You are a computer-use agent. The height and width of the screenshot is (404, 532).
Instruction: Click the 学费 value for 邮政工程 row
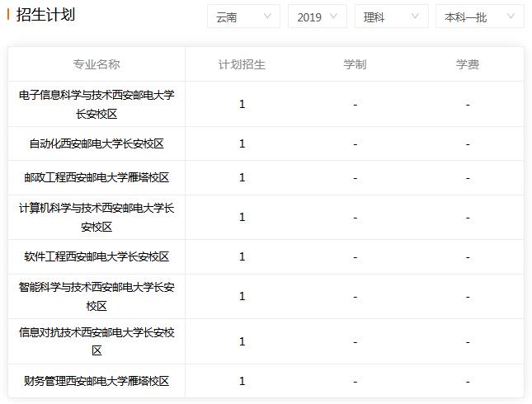pos(468,178)
